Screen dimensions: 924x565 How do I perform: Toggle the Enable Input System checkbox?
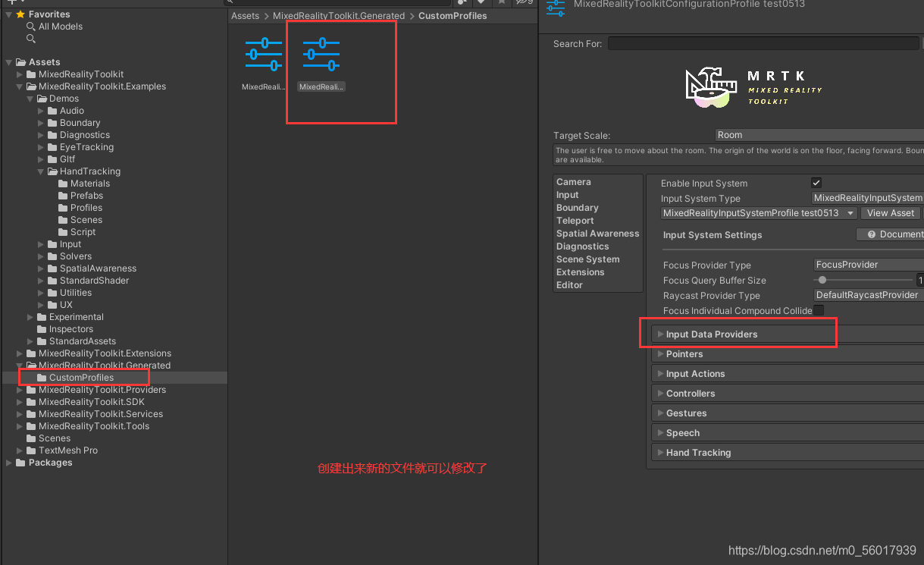pos(816,182)
